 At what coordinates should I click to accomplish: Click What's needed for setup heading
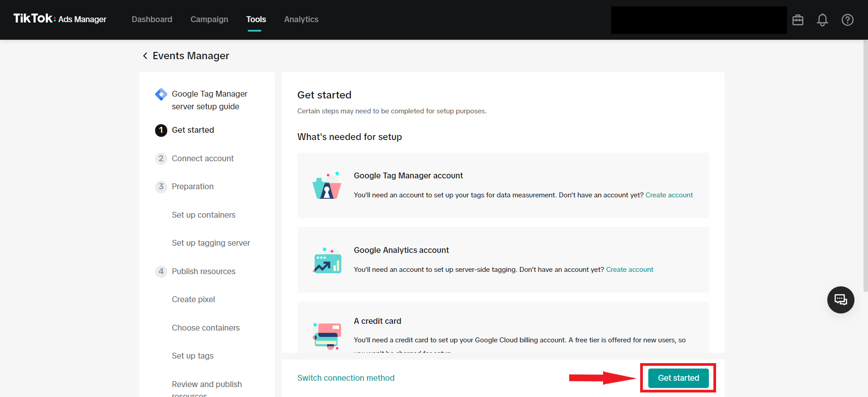point(349,137)
